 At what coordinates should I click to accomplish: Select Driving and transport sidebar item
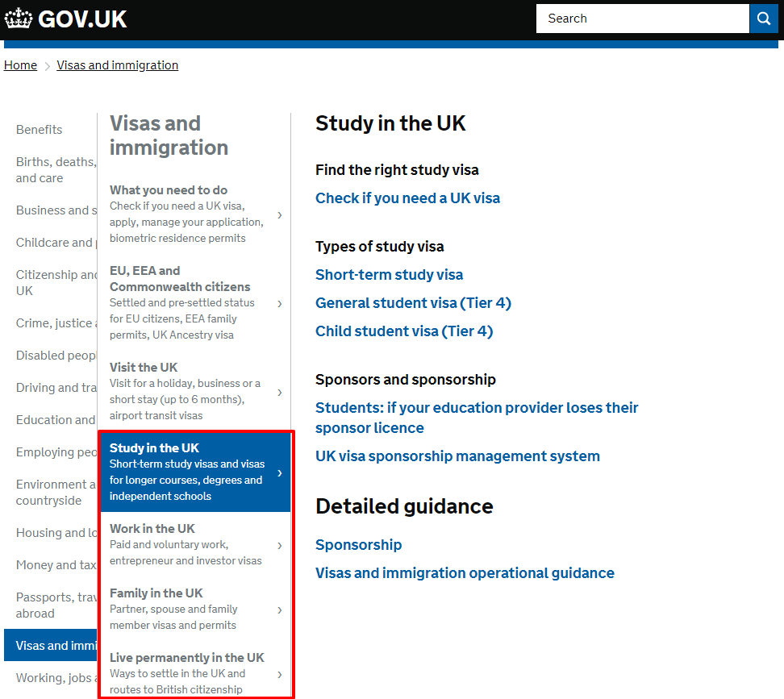point(56,388)
